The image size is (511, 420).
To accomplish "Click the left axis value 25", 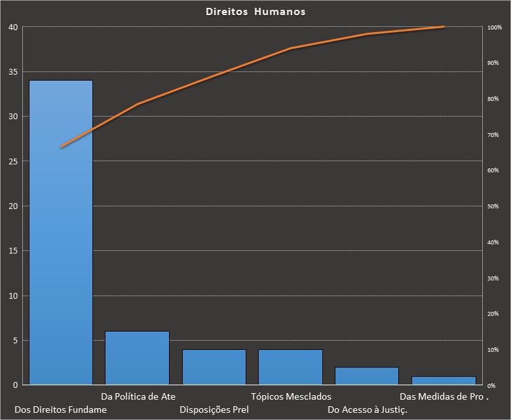I will pos(13,161).
